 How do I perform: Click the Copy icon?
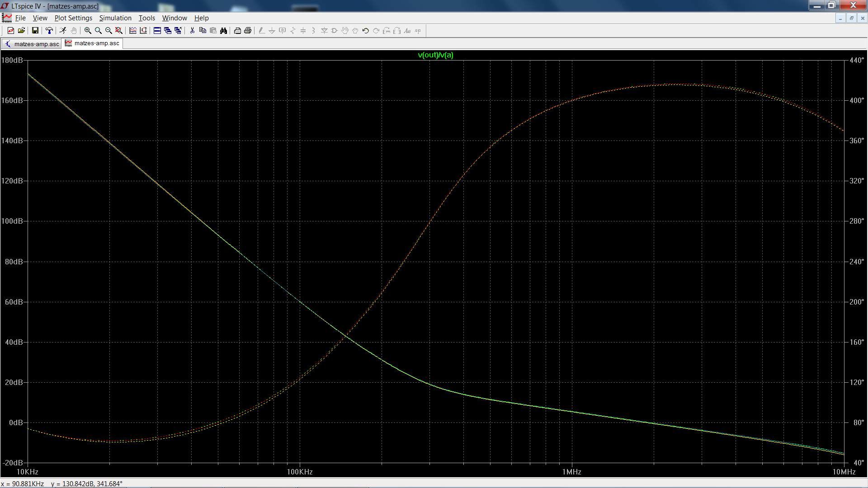203,31
